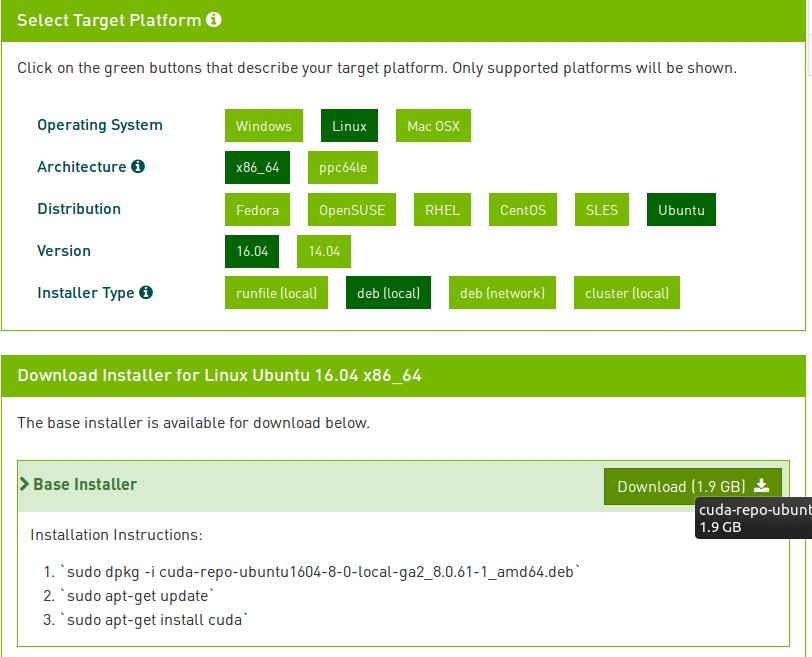Viewport: 812px width, 657px height.
Task: Click Download (1.9 GB) button
Action: [x=692, y=486]
